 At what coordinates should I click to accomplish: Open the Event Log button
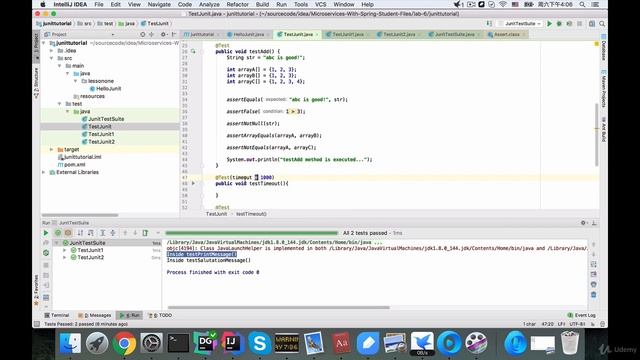(x=581, y=316)
